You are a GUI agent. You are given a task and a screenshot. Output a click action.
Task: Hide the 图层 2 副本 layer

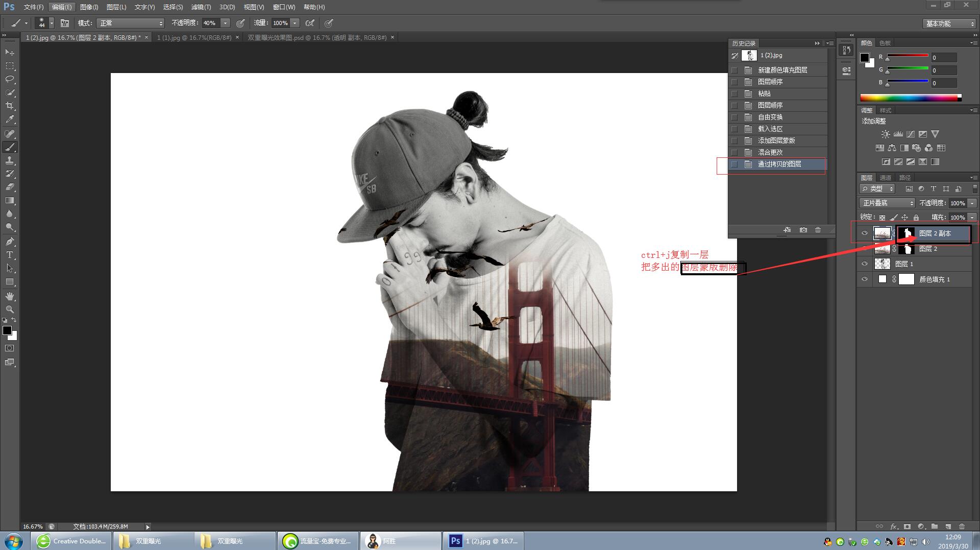coord(865,233)
